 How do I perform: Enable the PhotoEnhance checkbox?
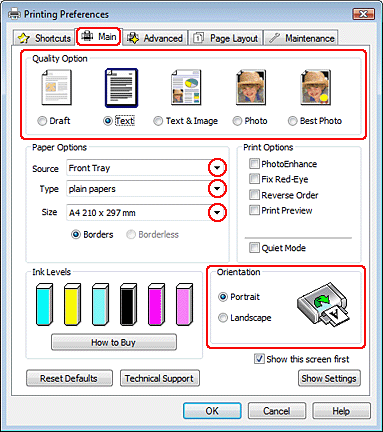(x=254, y=164)
